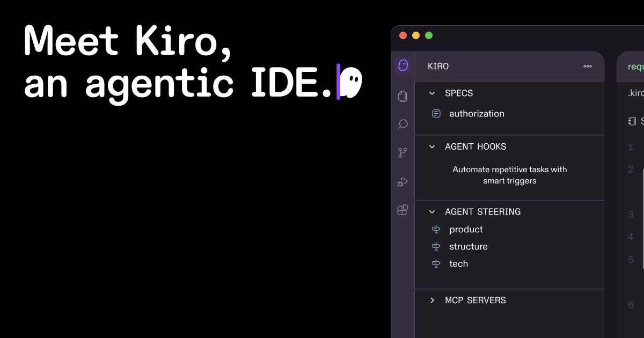
Task: Open the Explorer files icon
Action: click(402, 96)
